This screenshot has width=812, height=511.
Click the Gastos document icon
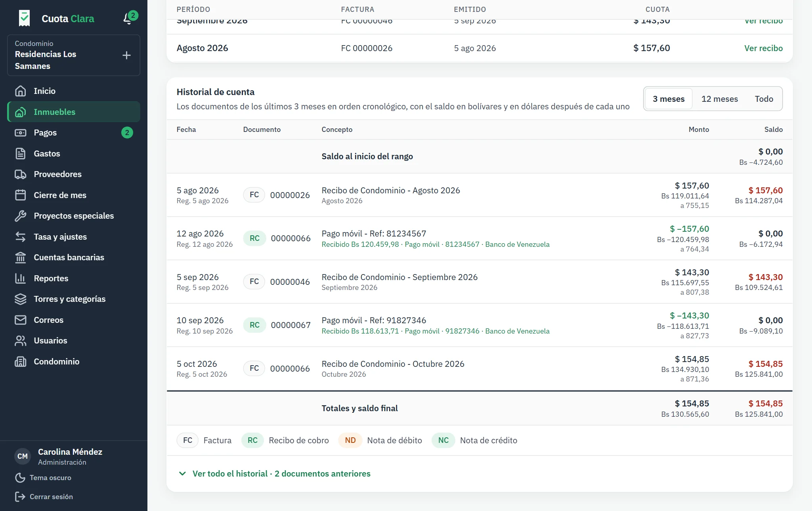[21, 154]
